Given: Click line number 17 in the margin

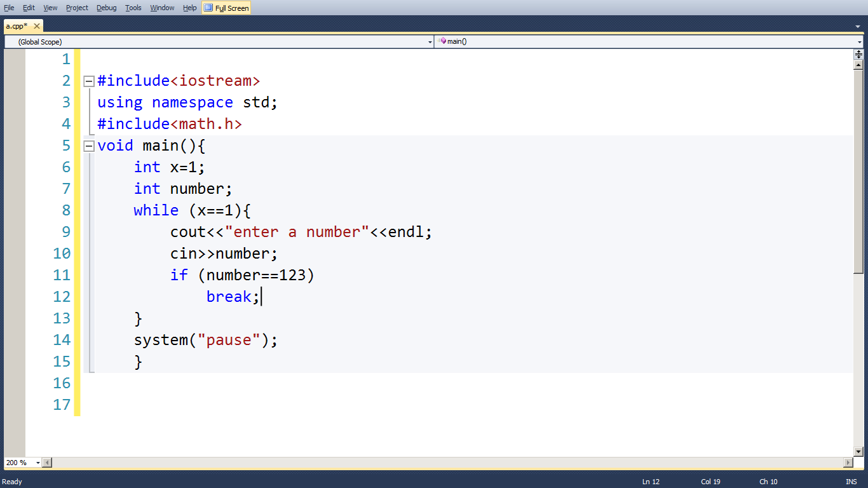Looking at the screenshot, I should pyautogui.click(x=62, y=405).
